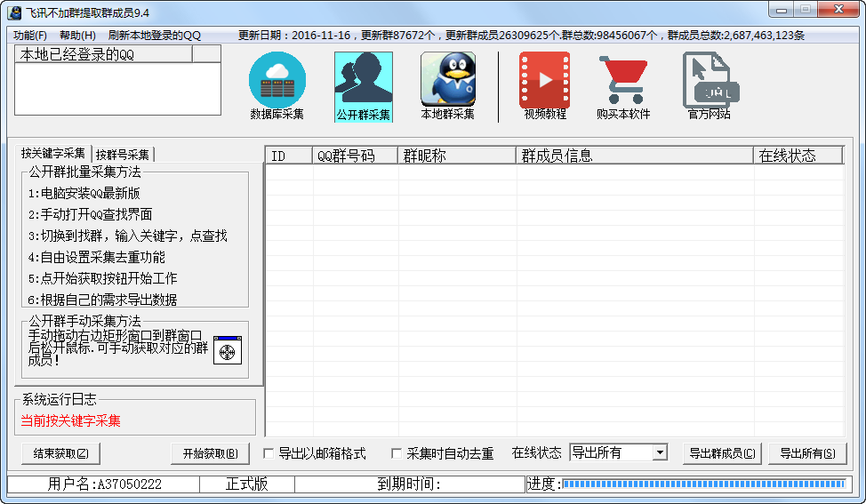Toggle the 采集时自动去重 checkbox
The height and width of the screenshot is (504, 866).
point(397,453)
